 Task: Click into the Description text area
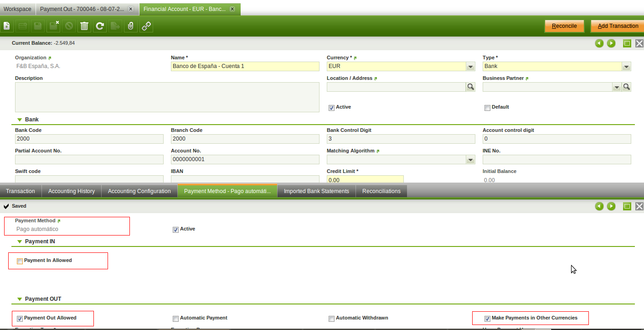(x=167, y=97)
